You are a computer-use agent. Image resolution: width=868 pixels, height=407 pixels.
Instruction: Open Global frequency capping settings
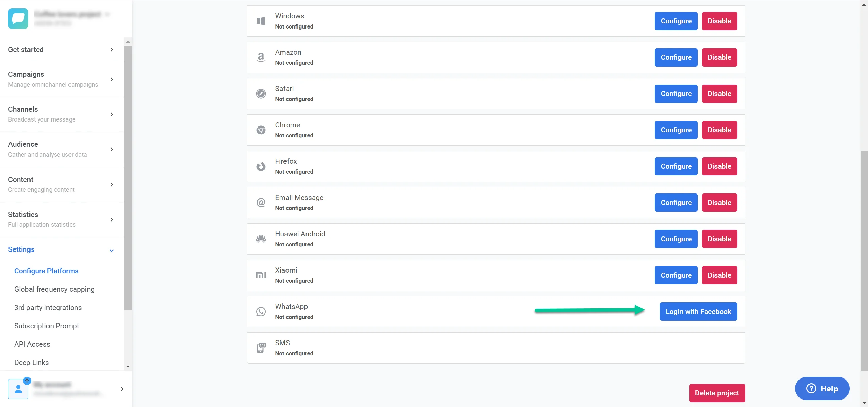(x=54, y=289)
